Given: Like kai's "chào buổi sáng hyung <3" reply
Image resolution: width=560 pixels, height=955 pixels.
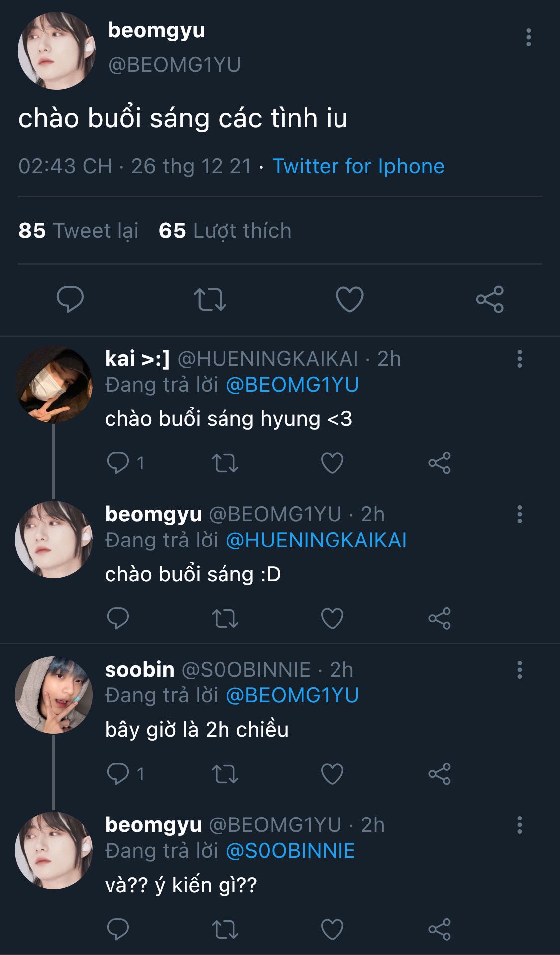Looking at the screenshot, I should coord(332,463).
